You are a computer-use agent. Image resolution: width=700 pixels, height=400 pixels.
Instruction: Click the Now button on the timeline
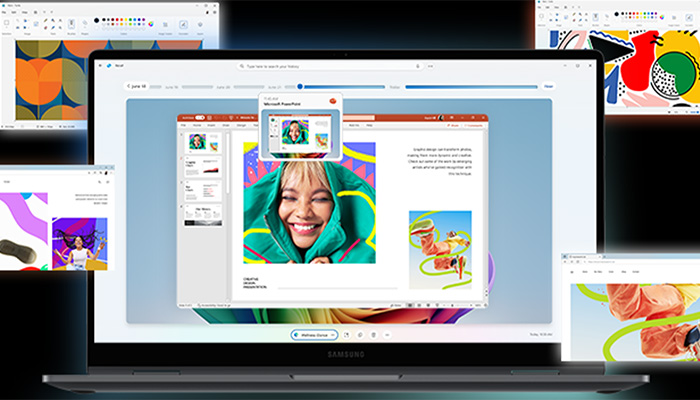548,86
